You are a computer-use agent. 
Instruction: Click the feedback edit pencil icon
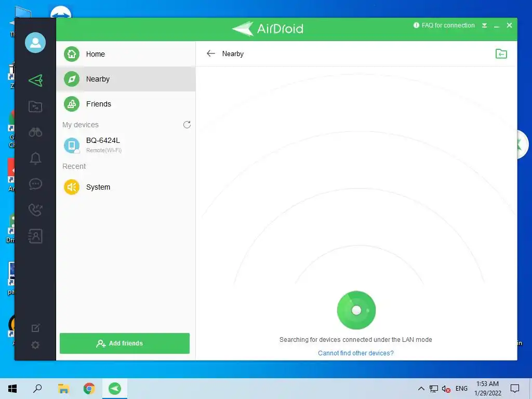pyautogui.click(x=35, y=328)
